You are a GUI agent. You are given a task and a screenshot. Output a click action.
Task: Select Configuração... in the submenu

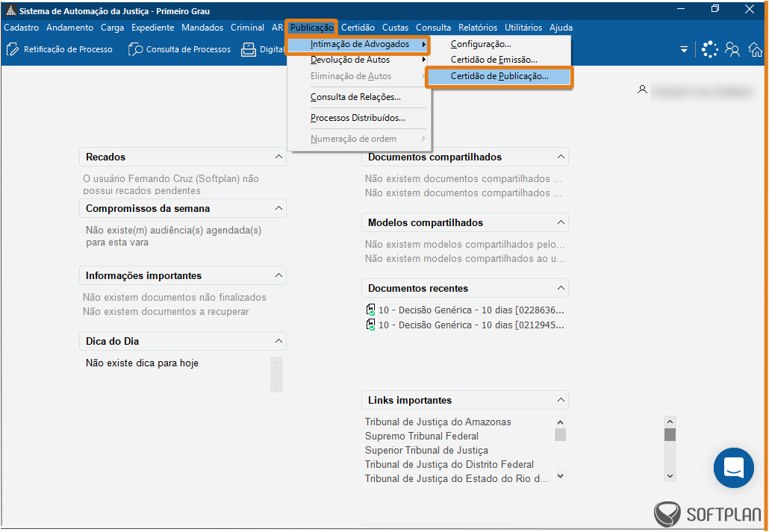tap(499, 44)
